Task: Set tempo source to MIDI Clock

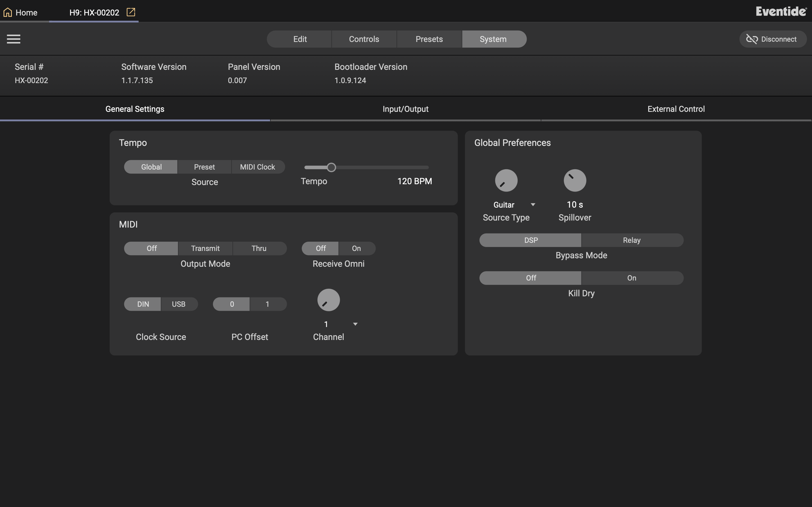Action: coord(258,167)
